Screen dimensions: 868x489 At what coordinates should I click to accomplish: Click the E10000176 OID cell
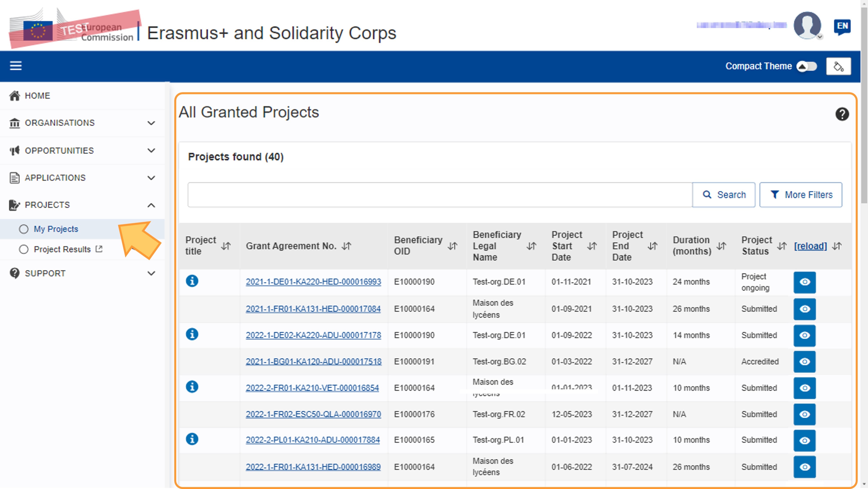point(414,414)
